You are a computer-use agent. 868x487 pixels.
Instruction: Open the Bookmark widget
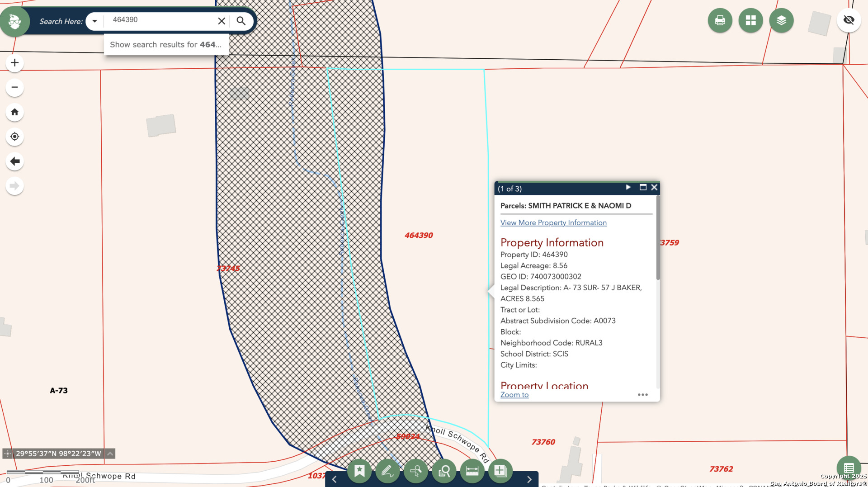pyautogui.click(x=359, y=471)
